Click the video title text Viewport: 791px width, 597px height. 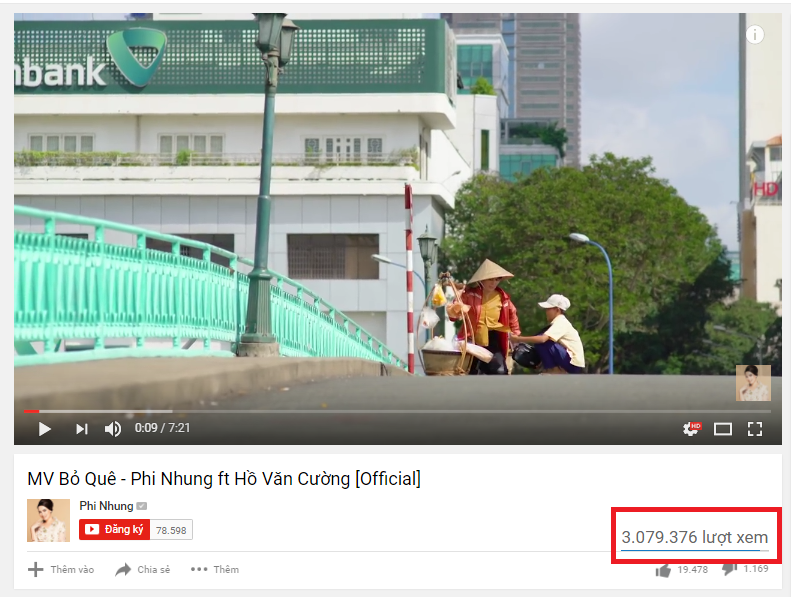click(x=224, y=478)
